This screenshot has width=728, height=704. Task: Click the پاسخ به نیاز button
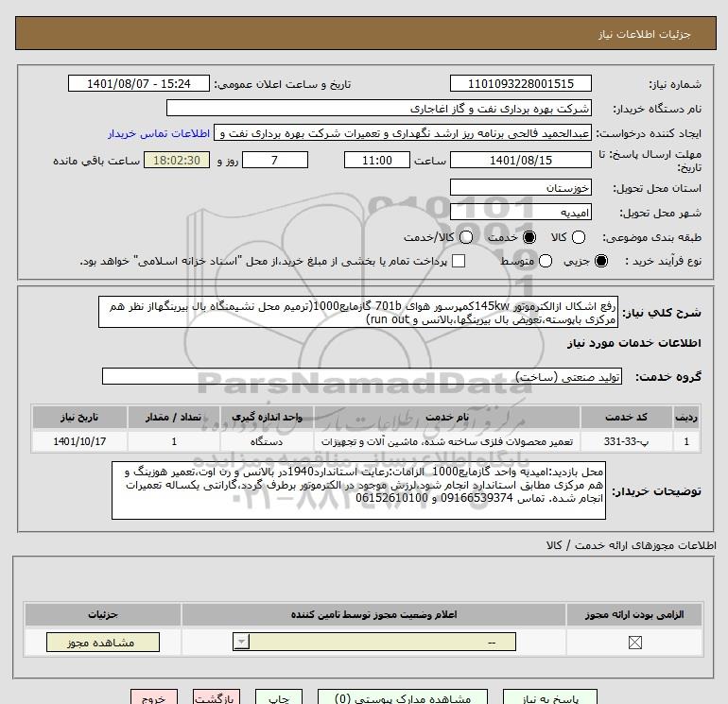(550, 697)
